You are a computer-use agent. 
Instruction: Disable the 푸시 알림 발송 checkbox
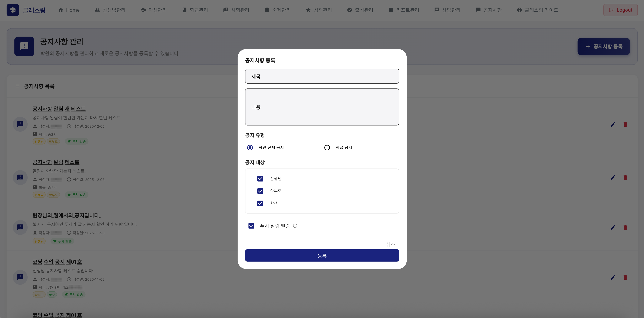(x=251, y=226)
